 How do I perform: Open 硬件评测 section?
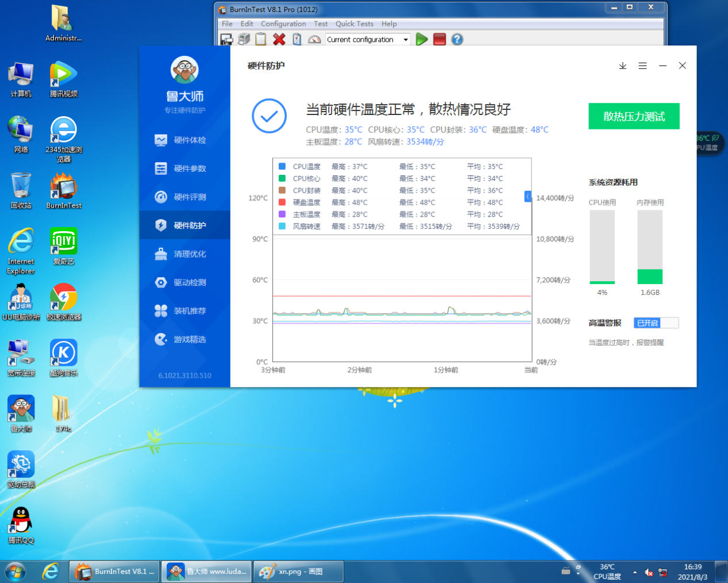point(184,197)
